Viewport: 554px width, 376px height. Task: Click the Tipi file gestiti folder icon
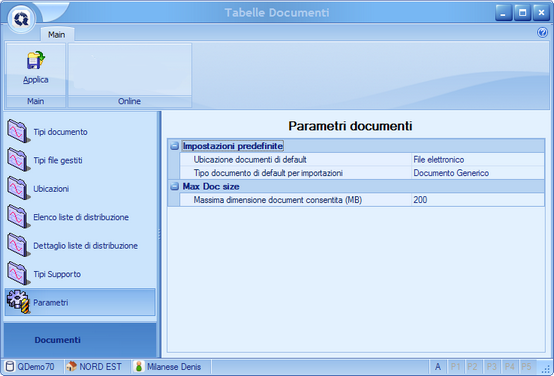pyautogui.click(x=18, y=160)
